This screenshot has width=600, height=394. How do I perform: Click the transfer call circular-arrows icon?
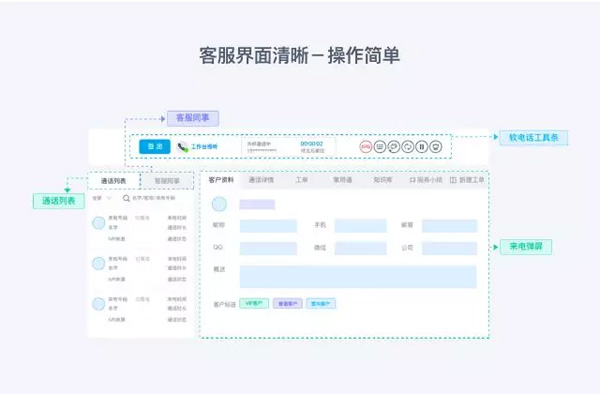tap(408, 147)
